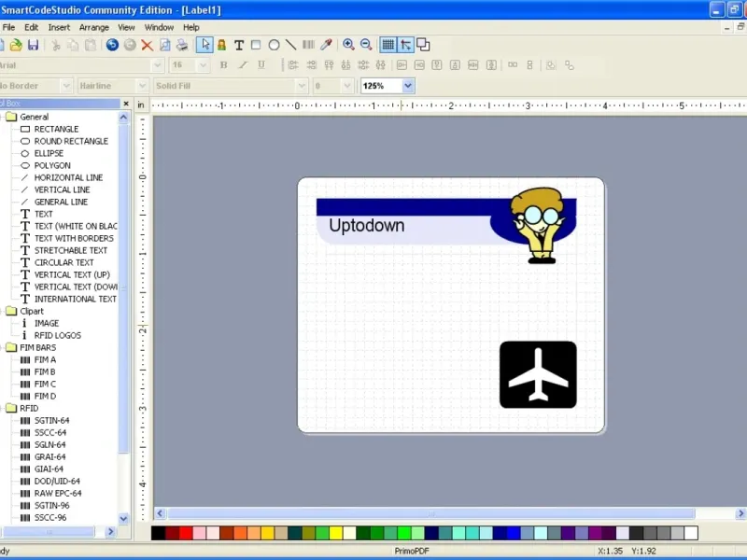747x560 pixels.
Task: Select the Uptodown text on label
Action: (366, 225)
